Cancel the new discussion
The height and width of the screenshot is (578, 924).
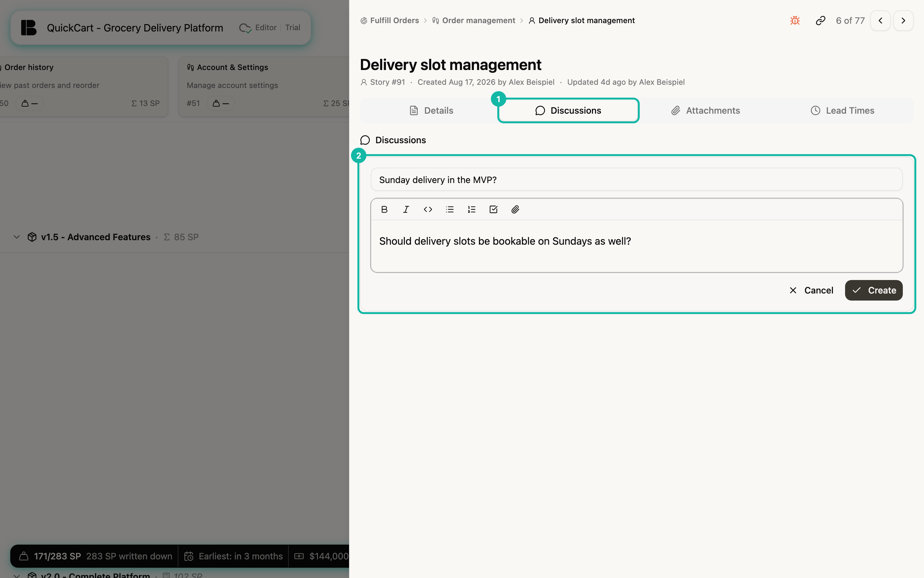click(x=811, y=290)
